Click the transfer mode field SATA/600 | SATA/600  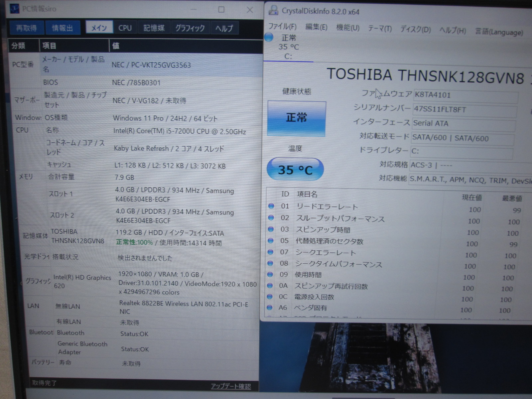463,138
